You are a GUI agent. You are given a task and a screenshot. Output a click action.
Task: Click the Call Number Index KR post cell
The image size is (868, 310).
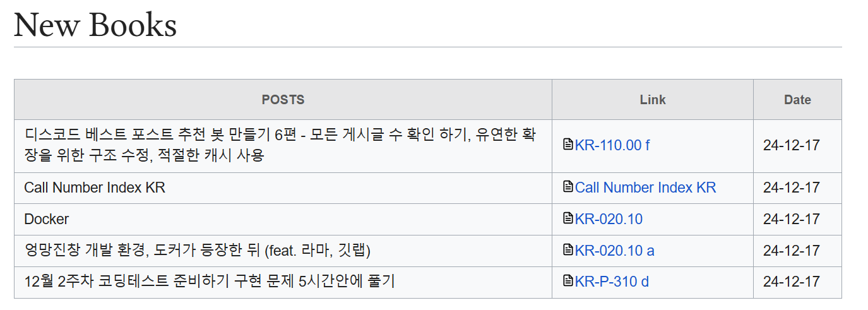(x=283, y=188)
